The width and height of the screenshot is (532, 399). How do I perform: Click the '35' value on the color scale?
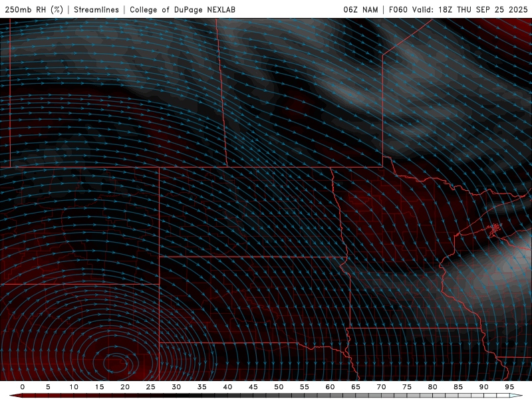tap(202, 387)
